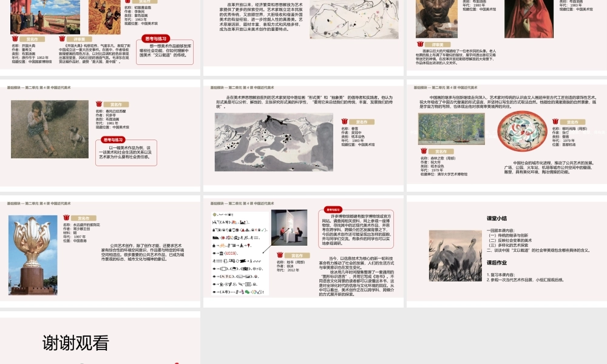Click the '课堂小结' heading
Viewport: 607px width, 364px height.
pyautogui.click(x=497, y=218)
